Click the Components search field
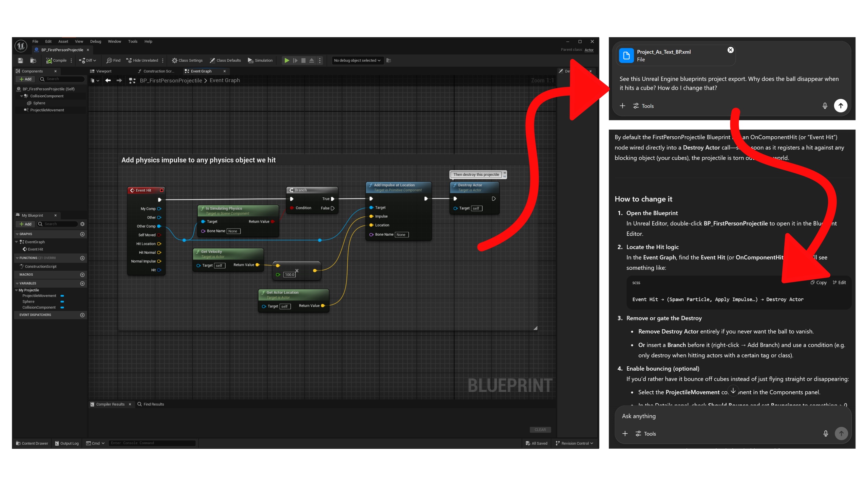This screenshot has height=488, width=868. pos(61,79)
